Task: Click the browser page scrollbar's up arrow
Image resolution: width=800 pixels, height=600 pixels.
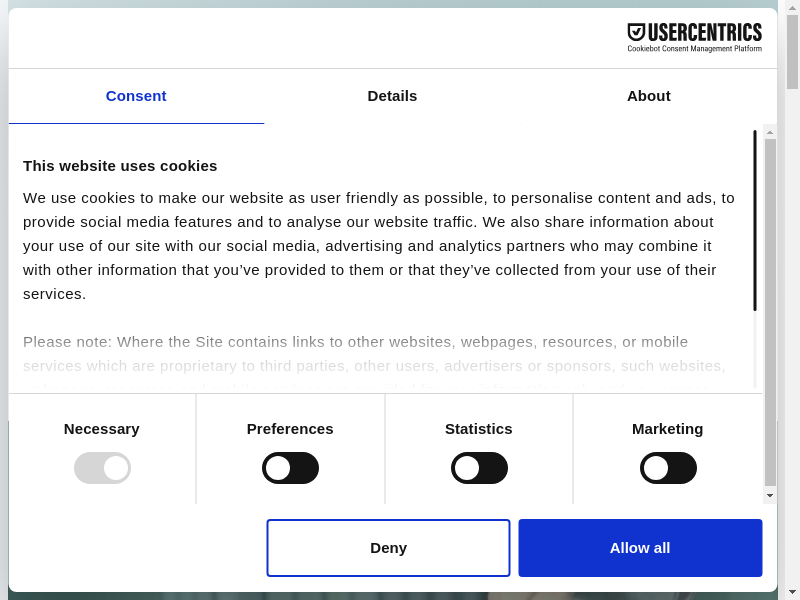Action: (792, 7)
